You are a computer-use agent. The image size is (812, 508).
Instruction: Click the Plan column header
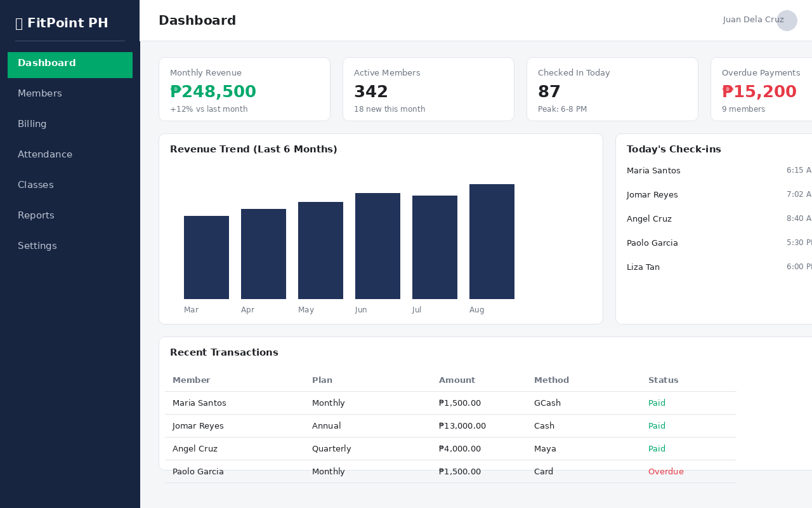322,380
